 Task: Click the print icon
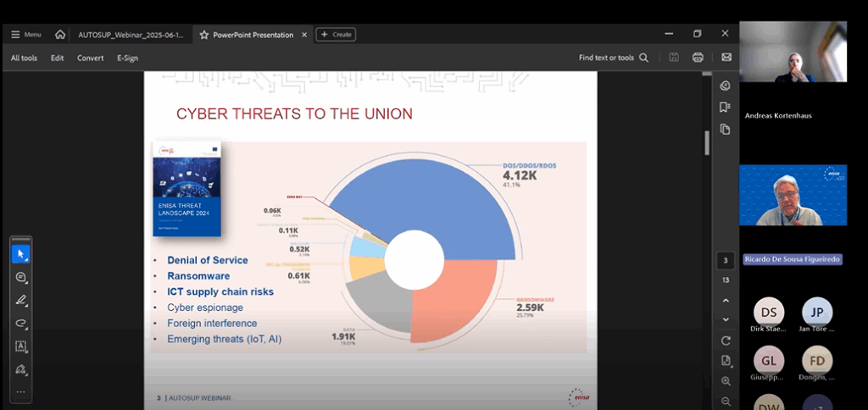pyautogui.click(x=698, y=58)
